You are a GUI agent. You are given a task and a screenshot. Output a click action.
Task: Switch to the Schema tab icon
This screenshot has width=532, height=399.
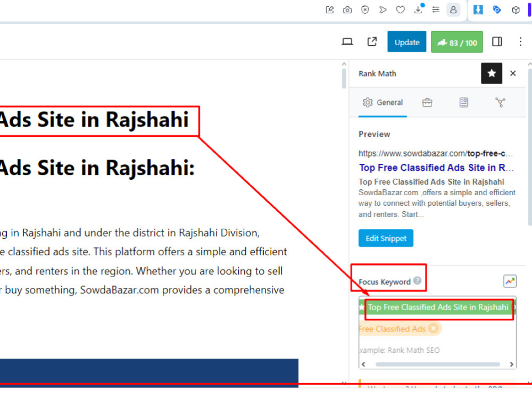[463, 103]
